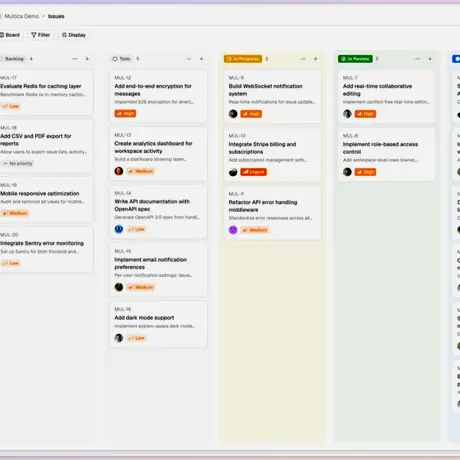Screen dimensions: 460x460
Task: Add new issue to Todo column
Action: [x=202, y=59]
